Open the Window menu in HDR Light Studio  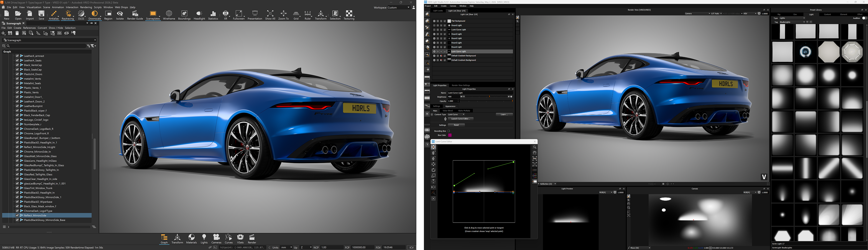click(463, 6)
